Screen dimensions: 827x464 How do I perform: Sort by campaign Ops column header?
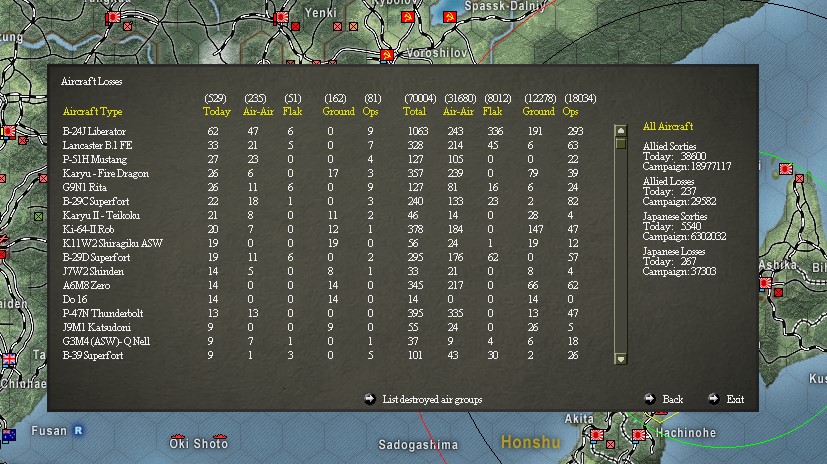(x=570, y=111)
